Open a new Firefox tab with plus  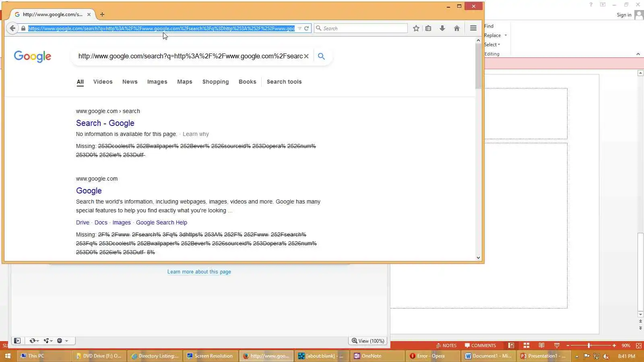click(x=102, y=14)
